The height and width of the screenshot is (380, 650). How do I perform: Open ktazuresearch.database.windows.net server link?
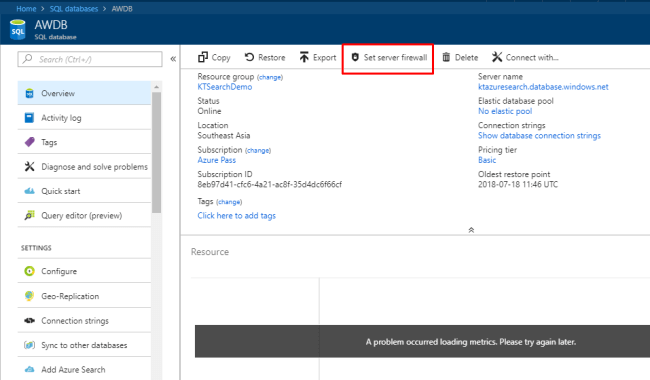[543, 87]
